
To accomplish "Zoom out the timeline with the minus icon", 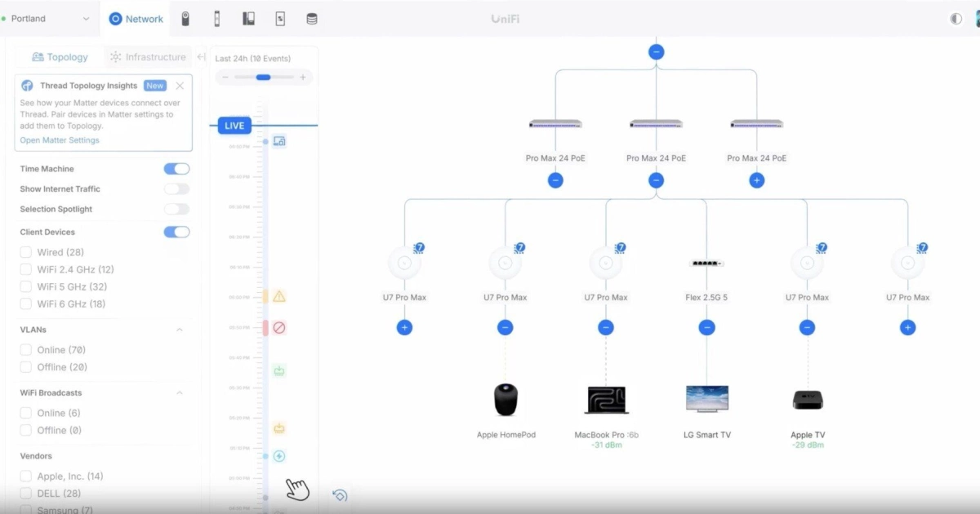I will point(225,78).
